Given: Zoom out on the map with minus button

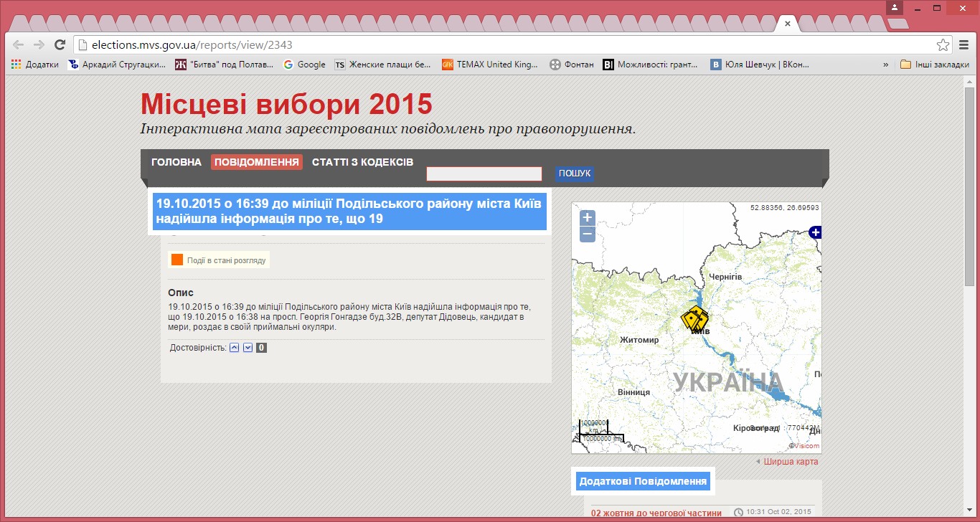Looking at the screenshot, I should point(588,234).
